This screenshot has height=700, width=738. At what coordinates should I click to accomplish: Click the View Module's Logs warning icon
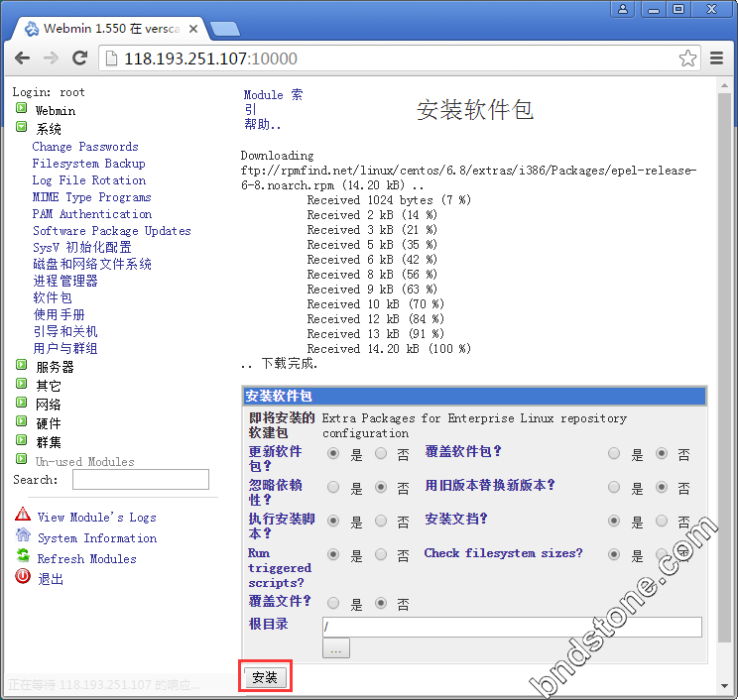[x=23, y=515]
